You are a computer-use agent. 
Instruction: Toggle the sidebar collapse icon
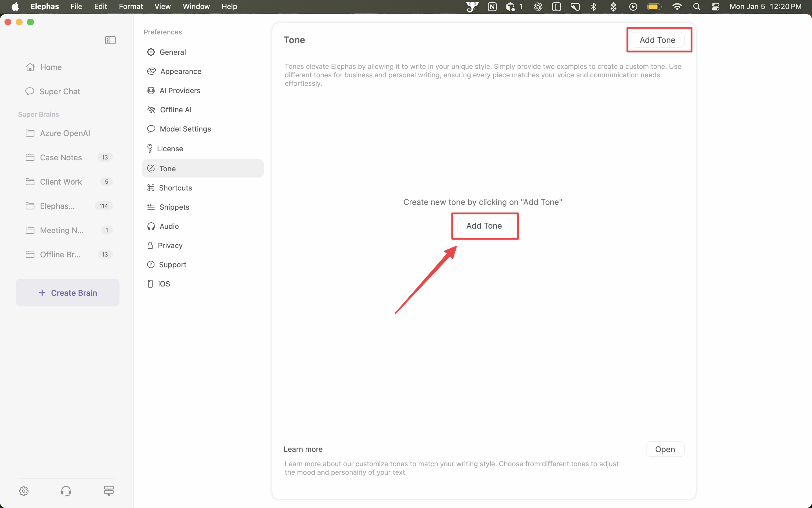click(x=110, y=40)
